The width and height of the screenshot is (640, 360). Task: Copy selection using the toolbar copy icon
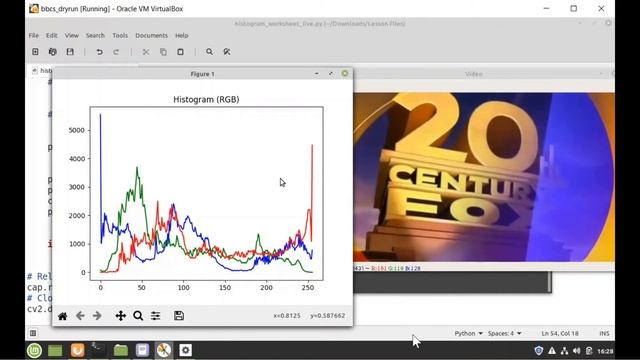click(x=163, y=52)
